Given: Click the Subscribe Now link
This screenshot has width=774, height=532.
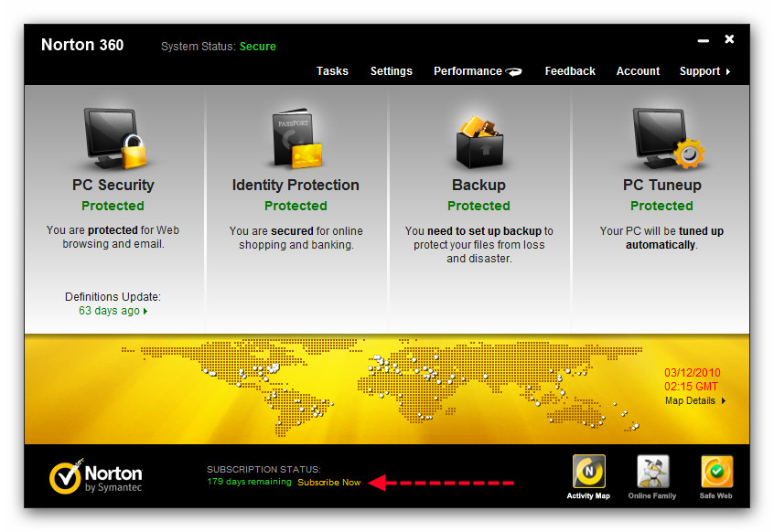Looking at the screenshot, I should coord(328,483).
